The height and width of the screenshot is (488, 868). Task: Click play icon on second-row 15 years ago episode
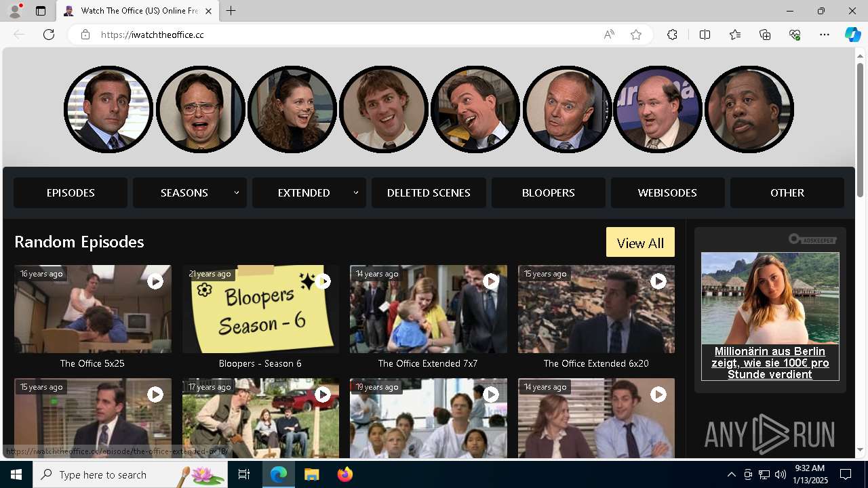pyautogui.click(x=155, y=394)
